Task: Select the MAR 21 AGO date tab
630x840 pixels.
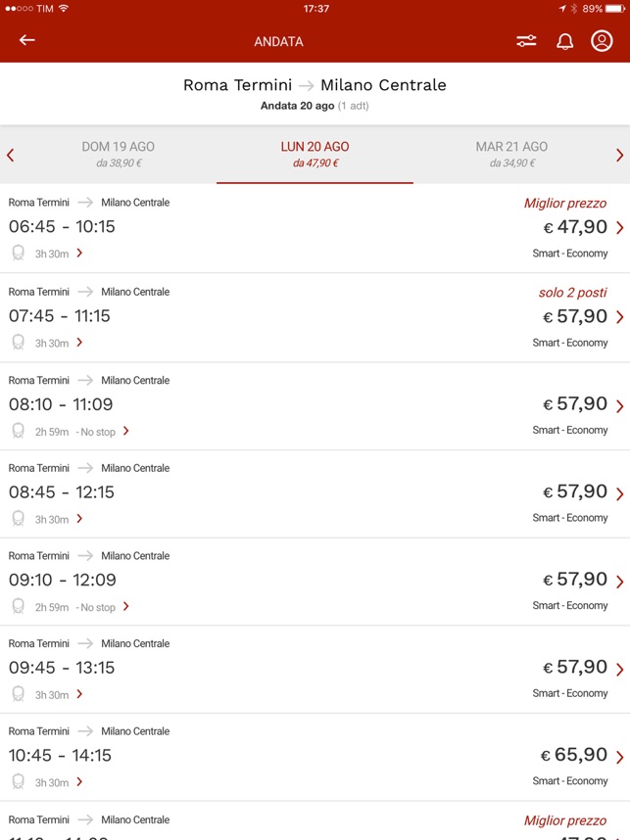Action: point(511,155)
